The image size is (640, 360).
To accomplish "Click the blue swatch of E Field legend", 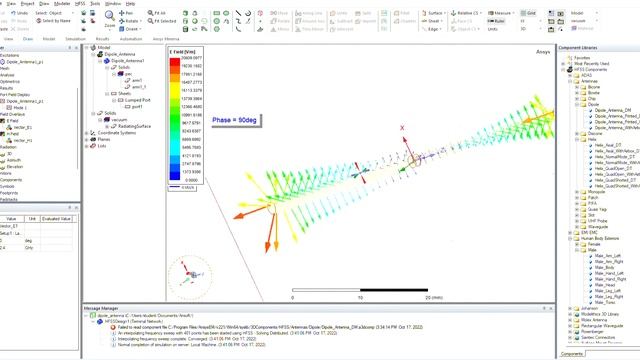I will pyautogui.click(x=175, y=175).
